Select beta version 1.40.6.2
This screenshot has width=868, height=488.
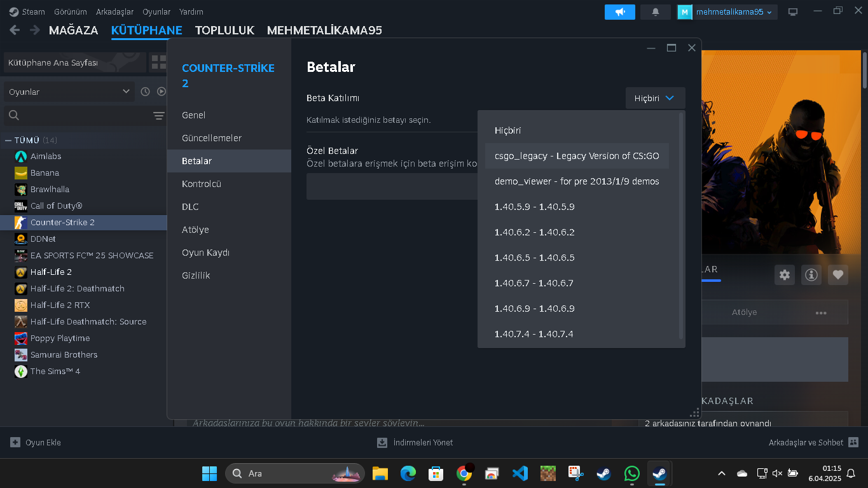[577, 232]
